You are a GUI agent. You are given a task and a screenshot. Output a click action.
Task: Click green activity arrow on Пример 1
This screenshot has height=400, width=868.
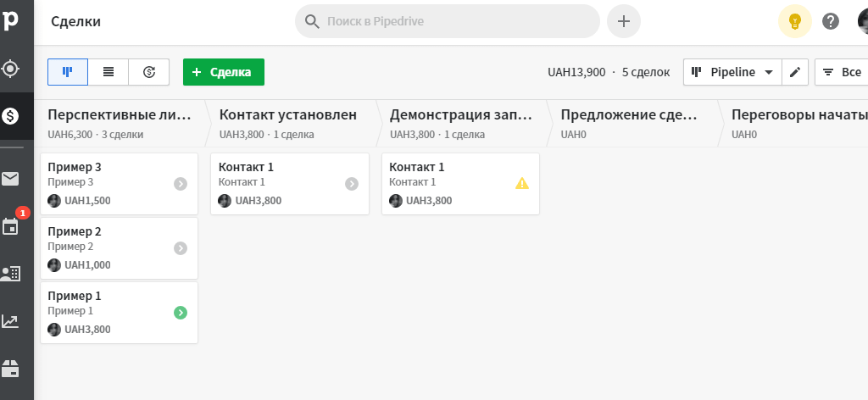click(181, 313)
